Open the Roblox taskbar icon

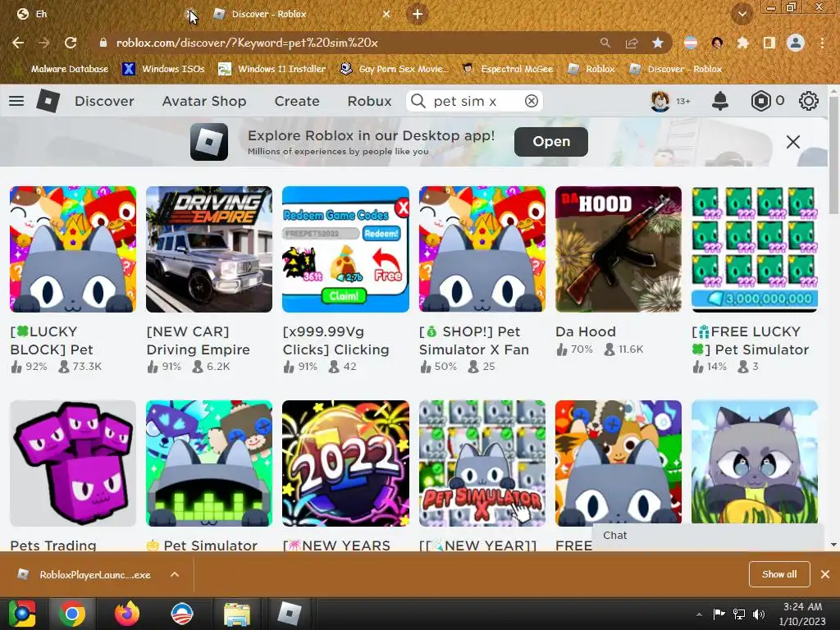tap(290, 614)
